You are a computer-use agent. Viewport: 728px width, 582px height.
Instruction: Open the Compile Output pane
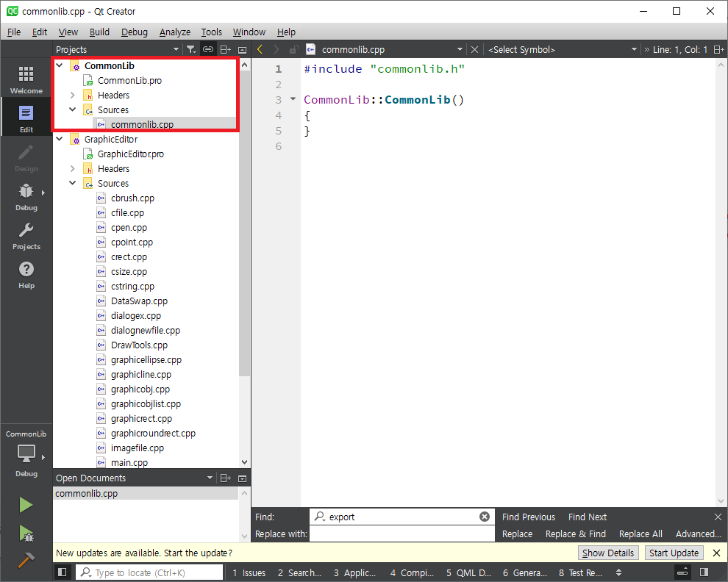point(412,572)
